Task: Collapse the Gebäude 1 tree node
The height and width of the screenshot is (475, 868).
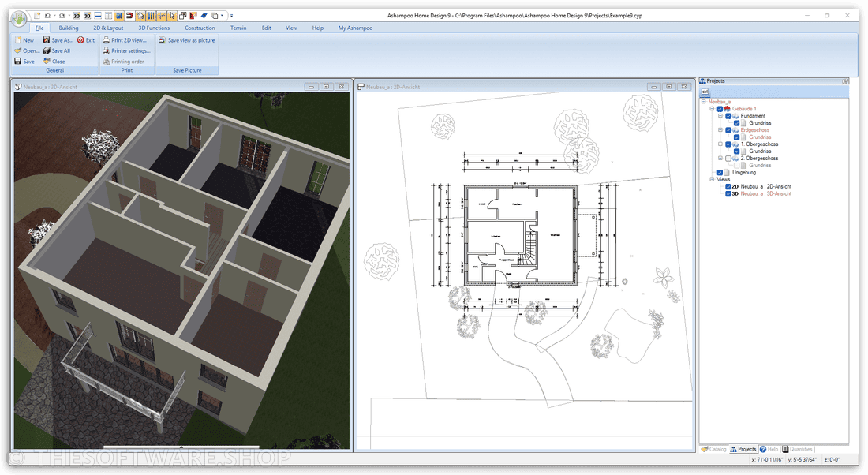Action: [x=712, y=109]
